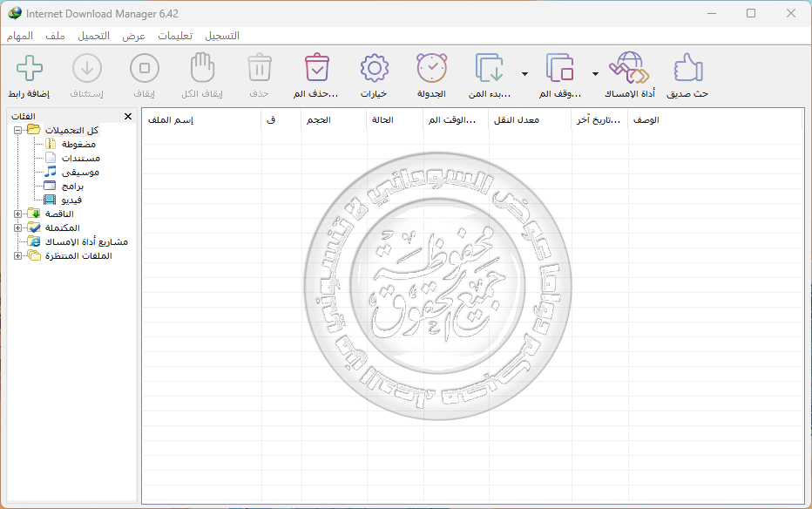The width and height of the screenshot is (812, 509).
Task: Click the Start Queue toolbar icon
Action: click(491, 70)
